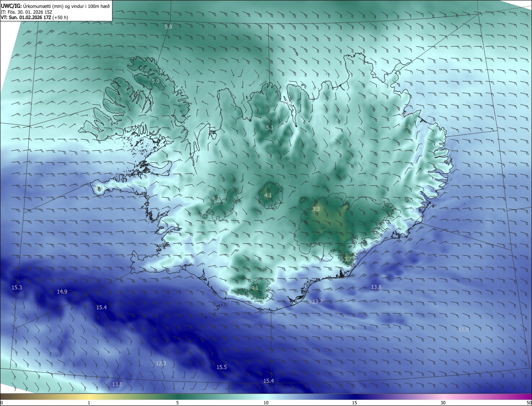Click the 3.7 value label near the southeast coast
Image resolution: width=532 pixels, height=406 pixels.
click(x=347, y=259)
